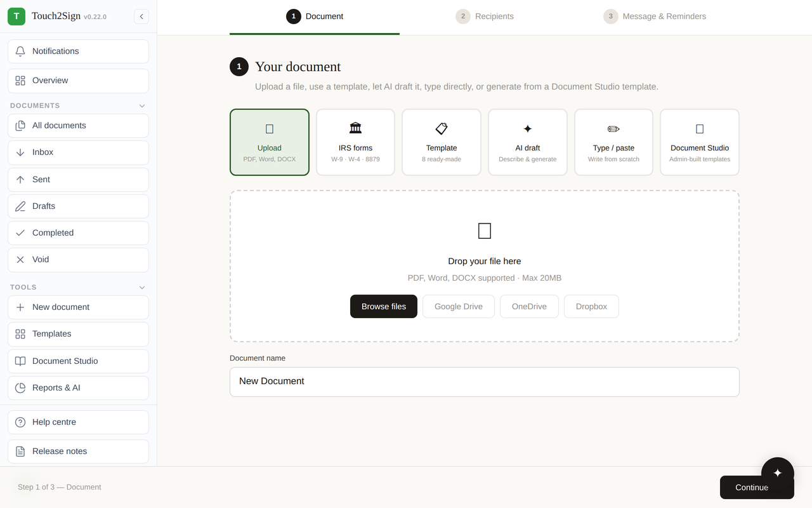Click the 'Write from scratch' subtitle text
The image size is (812, 508).
pyautogui.click(x=613, y=159)
